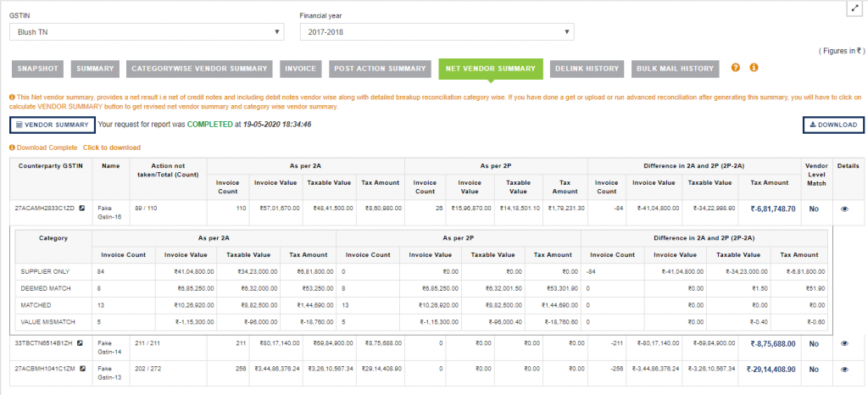The width and height of the screenshot is (868, 395).
Task: Open the GSTIN dropdown showing Blush TN
Action: coord(147,32)
